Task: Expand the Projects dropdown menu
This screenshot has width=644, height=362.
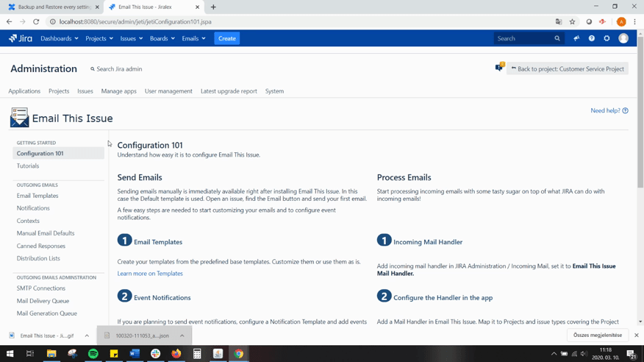Action: point(99,38)
